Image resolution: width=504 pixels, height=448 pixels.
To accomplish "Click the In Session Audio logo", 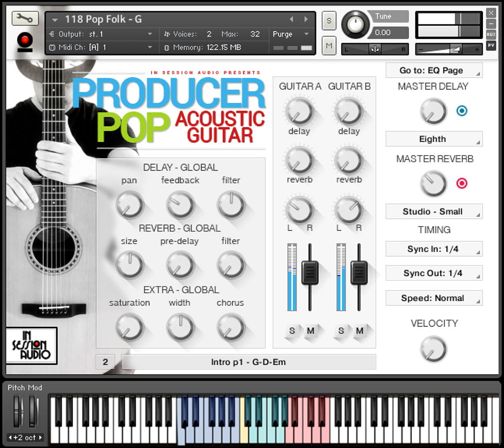I will [31, 345].
